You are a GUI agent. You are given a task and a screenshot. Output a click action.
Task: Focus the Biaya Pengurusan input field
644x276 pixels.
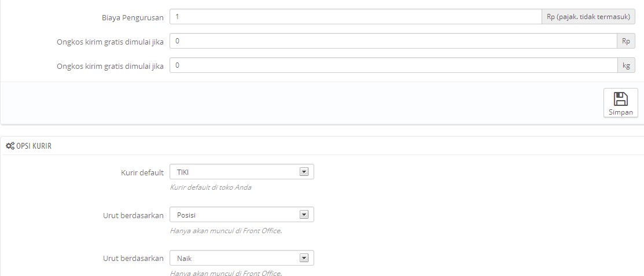click(355, 17)
